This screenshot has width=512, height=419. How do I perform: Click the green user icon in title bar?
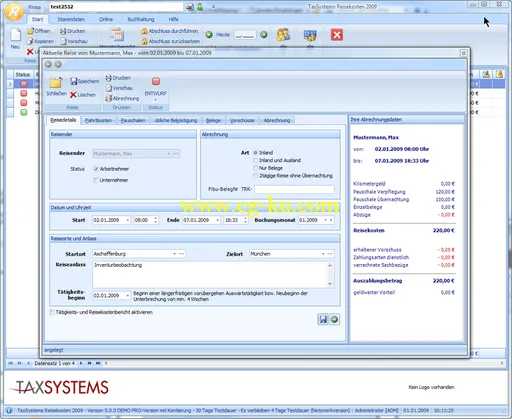200,7
